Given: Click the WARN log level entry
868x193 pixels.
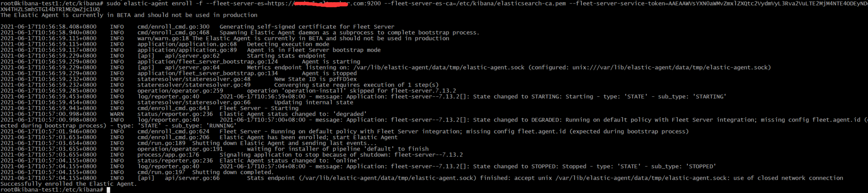Looking at the screenshot, I should (x=117, y=114).
